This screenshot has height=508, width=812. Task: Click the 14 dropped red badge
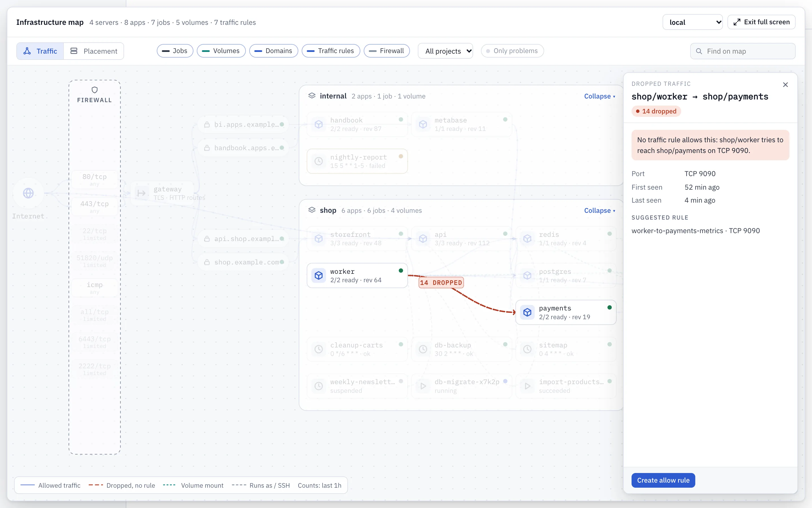tap(656, 111)
